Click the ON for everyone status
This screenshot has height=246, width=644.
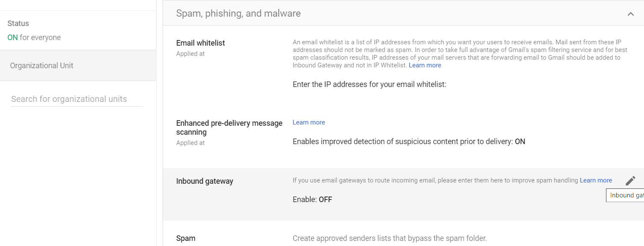[x=34, y=38]
